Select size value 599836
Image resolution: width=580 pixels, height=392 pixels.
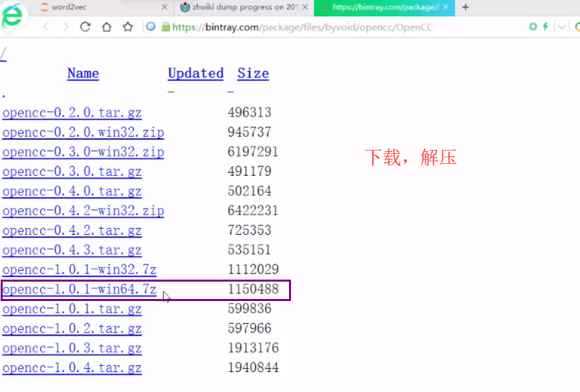[x=250, y=308]
